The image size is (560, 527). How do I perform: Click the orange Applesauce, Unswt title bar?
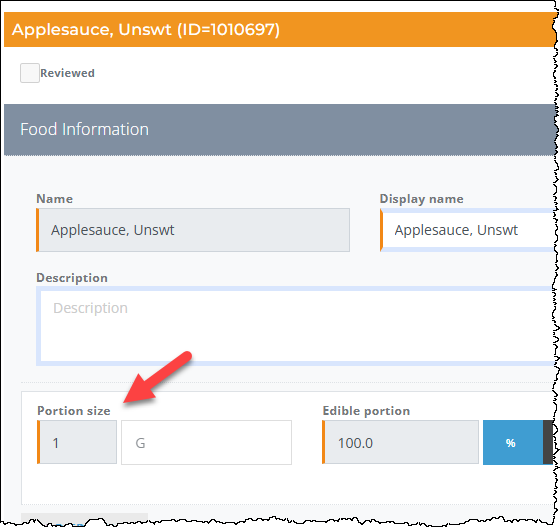tap(280, 30)
